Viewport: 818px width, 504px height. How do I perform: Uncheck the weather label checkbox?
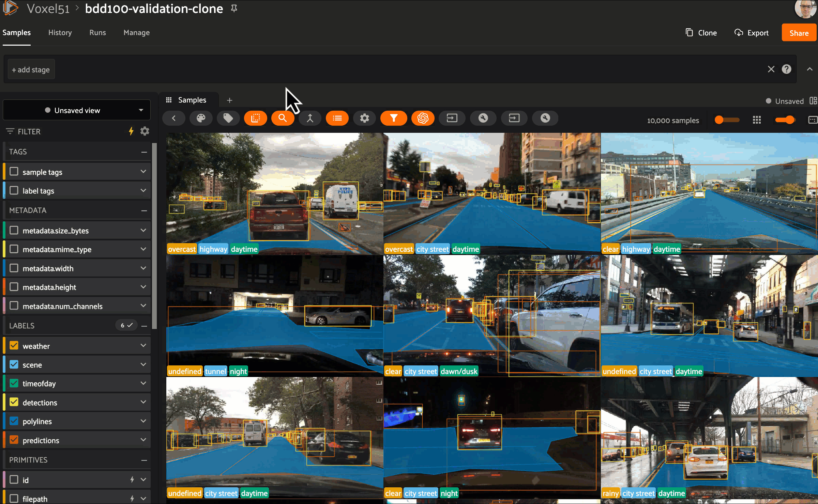(x=14, y=346)
